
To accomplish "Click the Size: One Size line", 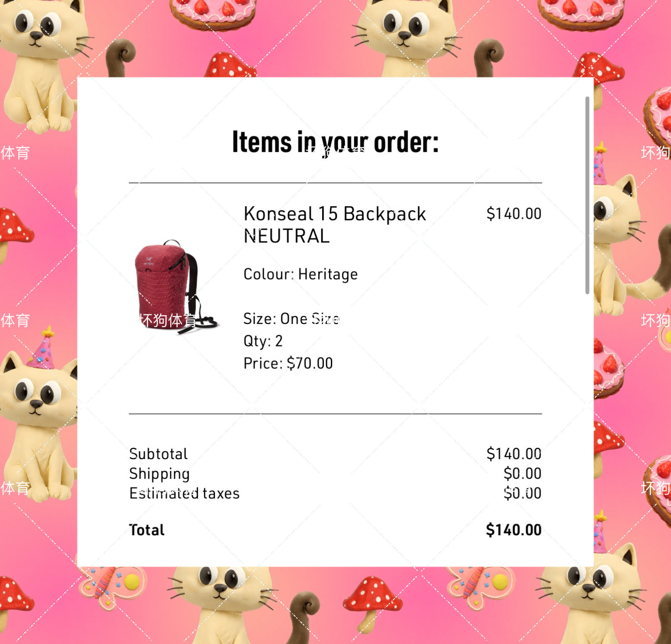I will tap(291, 319).
